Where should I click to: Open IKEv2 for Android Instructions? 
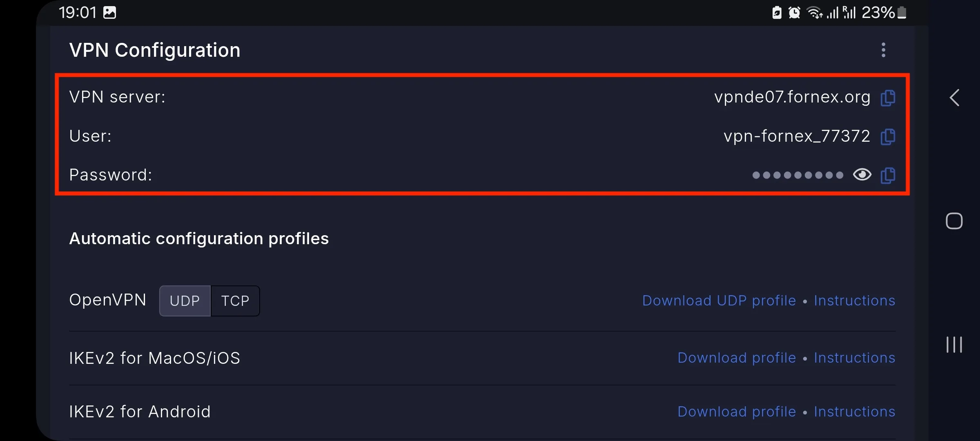point(855,412)
